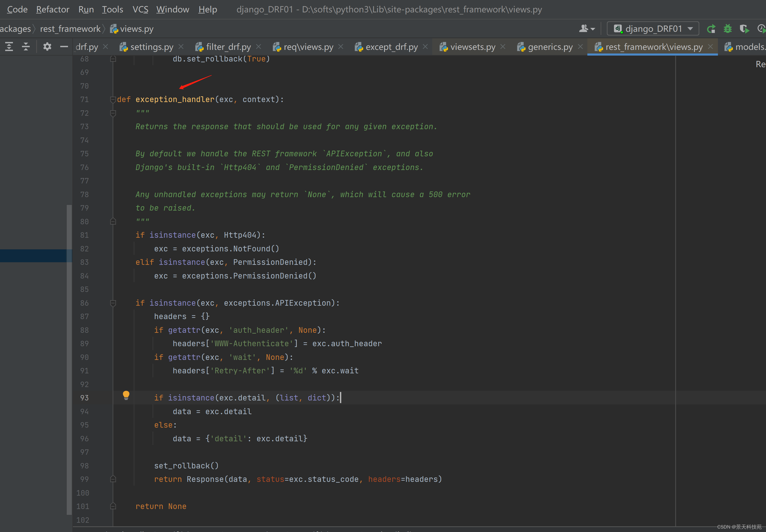Click the green Debug bug icon
Viewport: 766px width, 532px height.
(x=728, y=29)
